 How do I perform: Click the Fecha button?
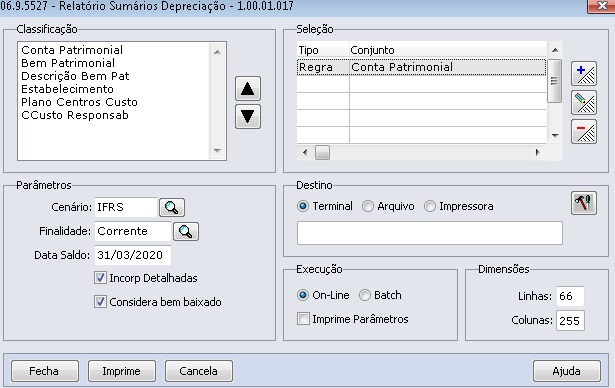[45, 371]
